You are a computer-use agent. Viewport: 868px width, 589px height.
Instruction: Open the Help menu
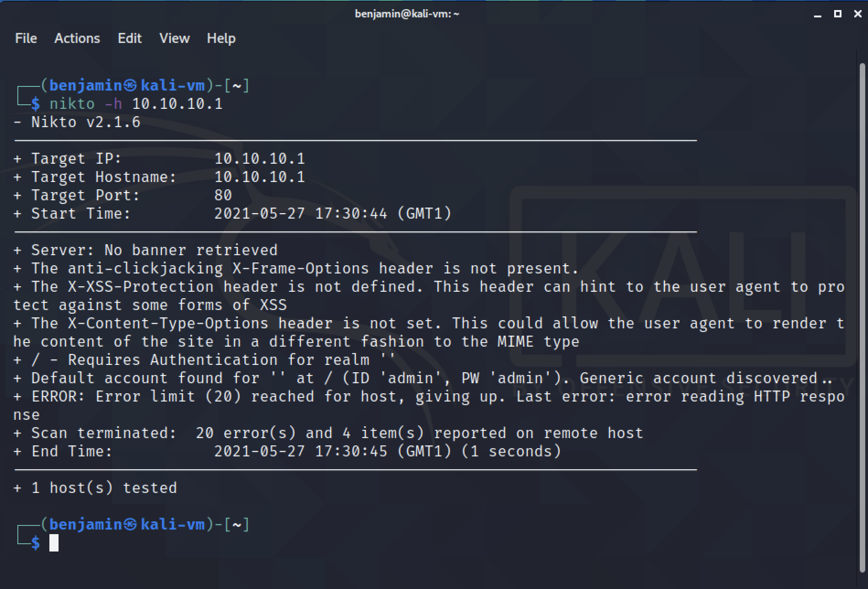[221, 38]
